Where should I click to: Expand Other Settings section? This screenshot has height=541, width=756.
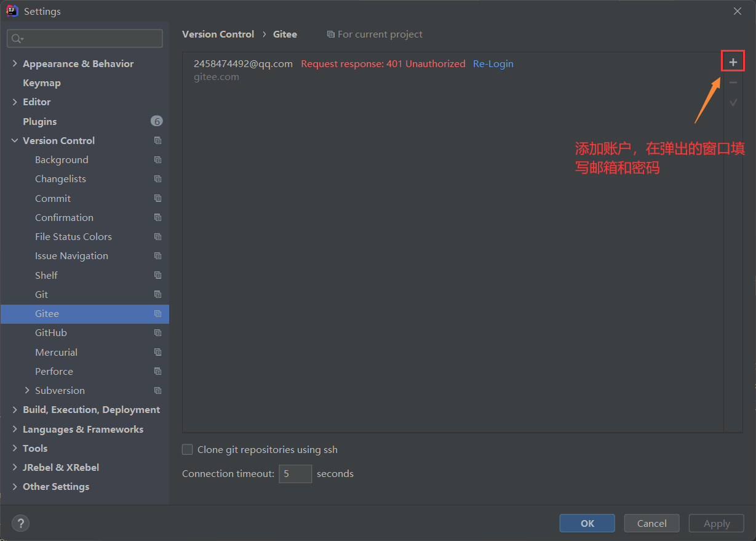coord(15,486)
